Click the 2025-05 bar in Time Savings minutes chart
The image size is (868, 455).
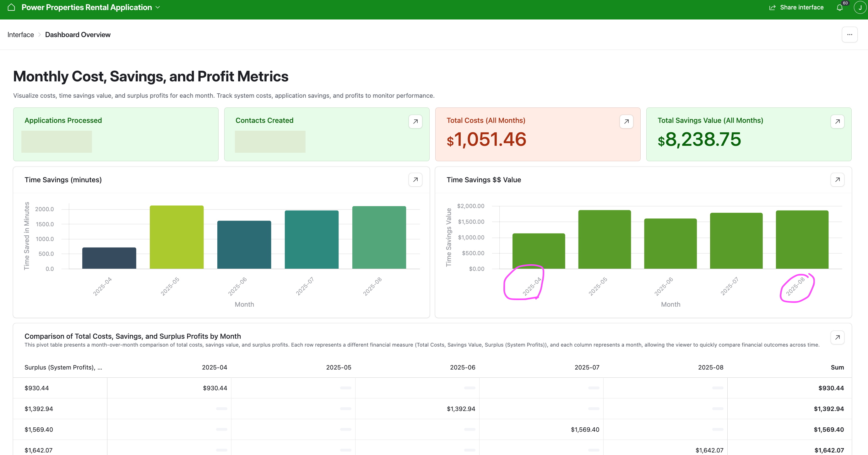(x=176, y=237)
